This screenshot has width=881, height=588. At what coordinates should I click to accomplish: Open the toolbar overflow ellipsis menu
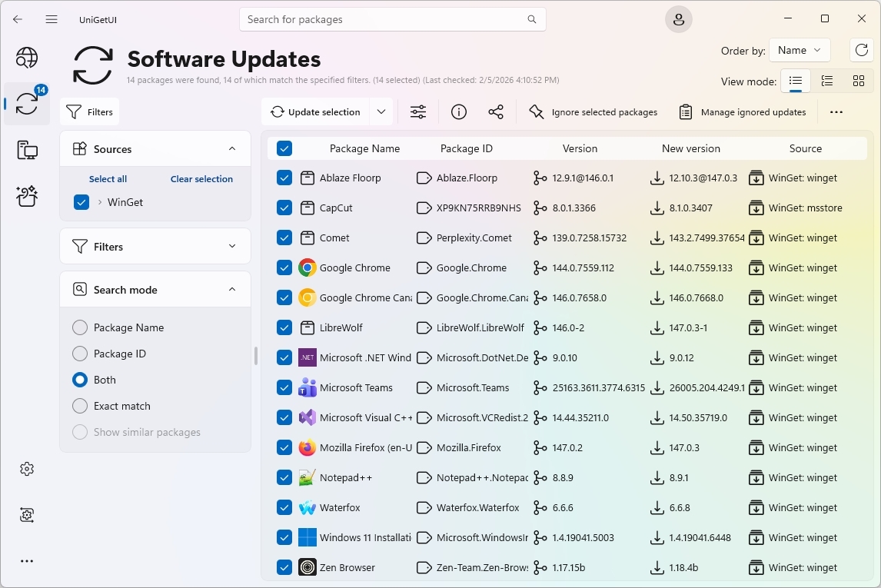tap(836, 111)
